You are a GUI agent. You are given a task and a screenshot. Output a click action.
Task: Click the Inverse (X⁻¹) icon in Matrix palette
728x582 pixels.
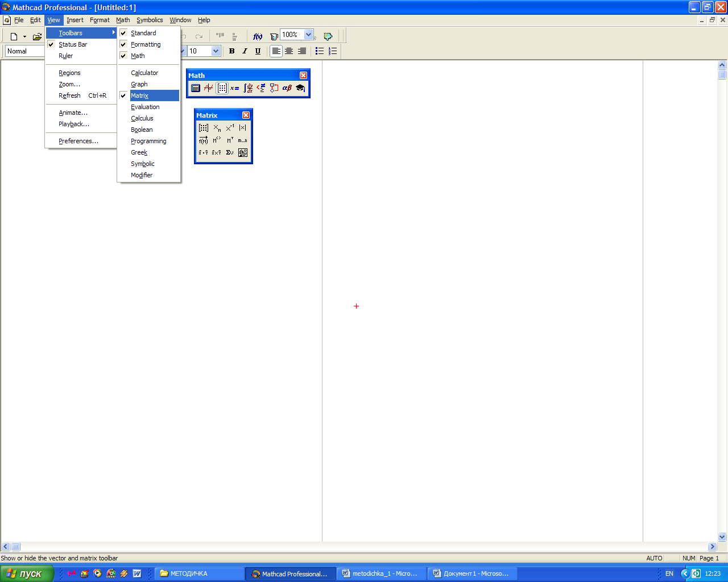230,128
